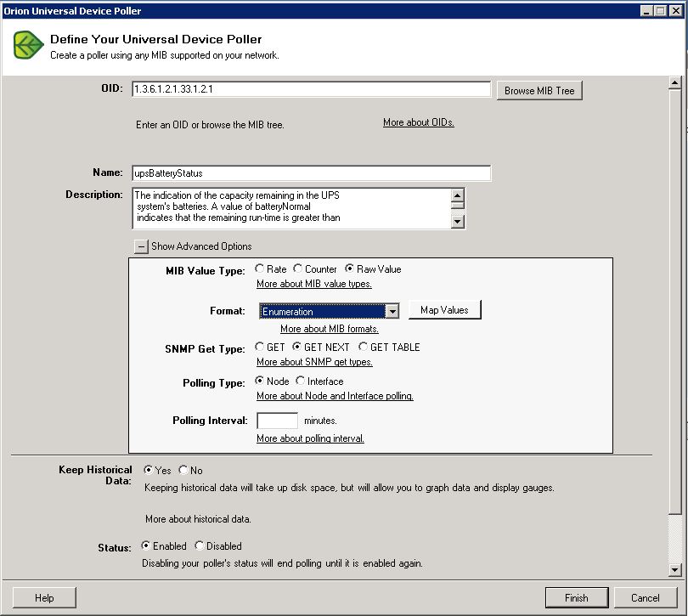Select the Raw Value radio button
Viewport: 688px width, 616px height.
pyautogui.click(x=349, y=268)
